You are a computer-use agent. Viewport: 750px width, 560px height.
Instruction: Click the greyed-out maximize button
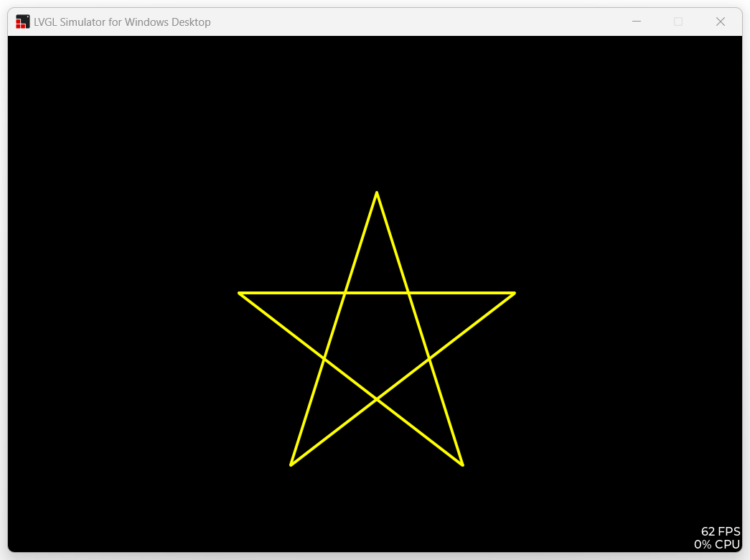tap(678, 22)
